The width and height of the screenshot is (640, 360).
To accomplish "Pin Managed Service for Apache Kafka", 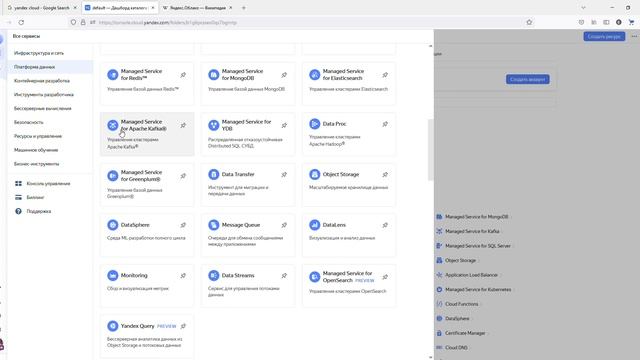I will 183,126.
